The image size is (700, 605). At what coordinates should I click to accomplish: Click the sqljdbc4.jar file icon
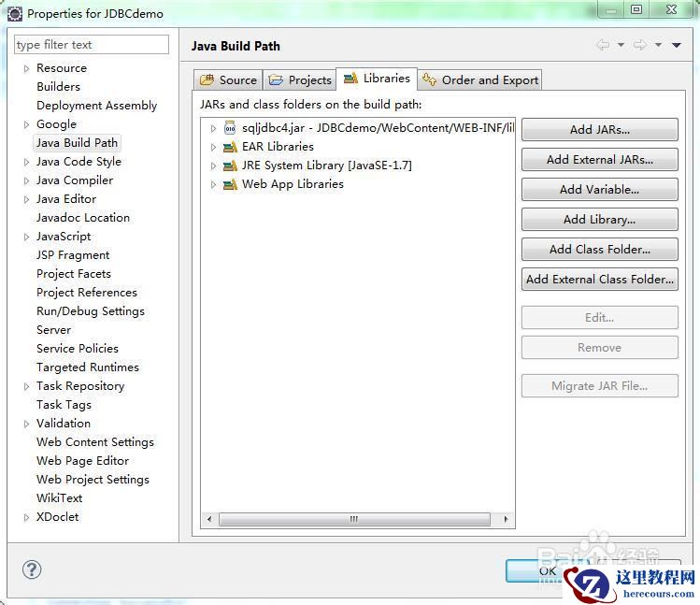230,128
